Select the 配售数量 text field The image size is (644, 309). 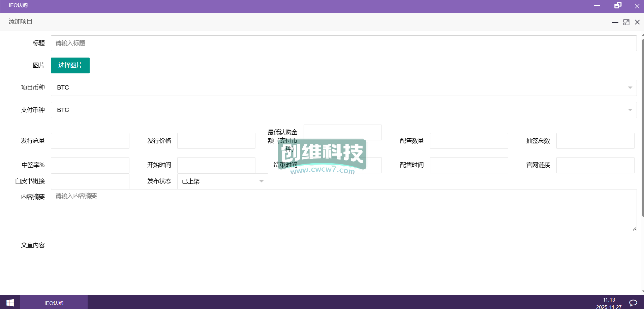pyautogui.click(x=469, y=141)
